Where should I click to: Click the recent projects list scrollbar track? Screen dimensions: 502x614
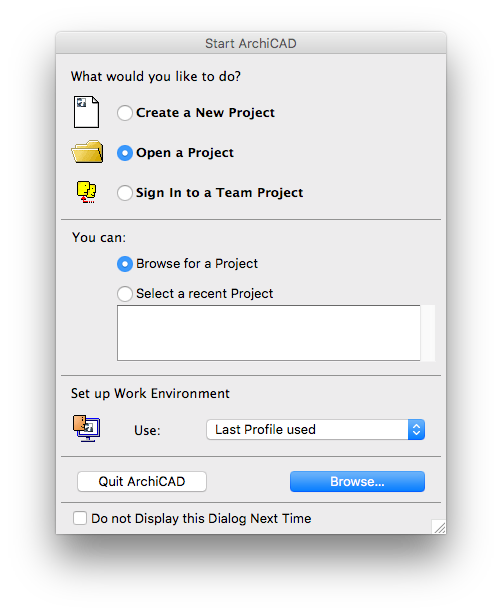coord(428,333)
